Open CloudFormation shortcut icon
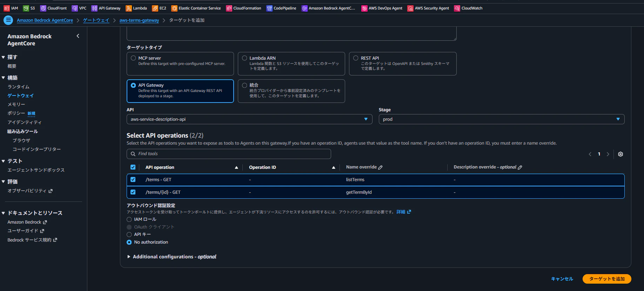Viewport: 644px width, 291px height. pos(229,8)
